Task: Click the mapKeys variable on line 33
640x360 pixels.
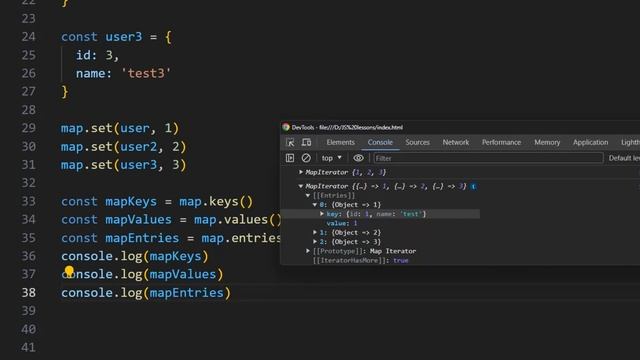Action: point(131,201)
